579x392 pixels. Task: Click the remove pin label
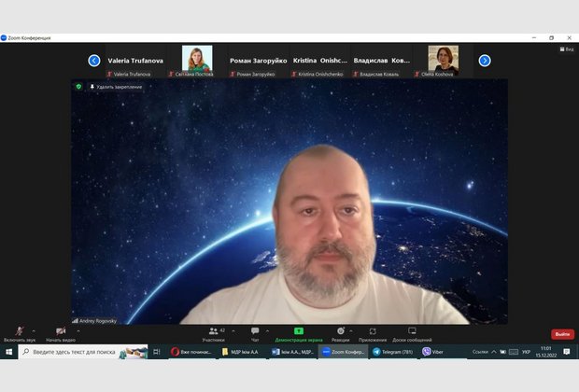coord(119,87)
